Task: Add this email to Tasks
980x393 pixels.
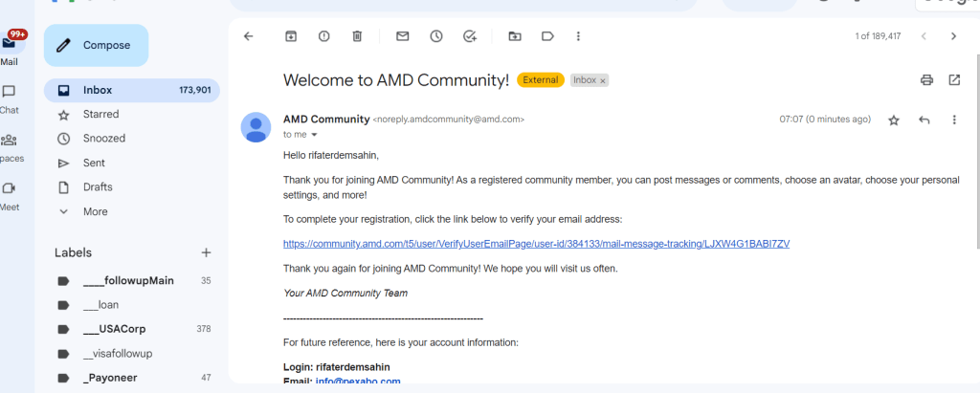Action: click(x=470, y=36)
